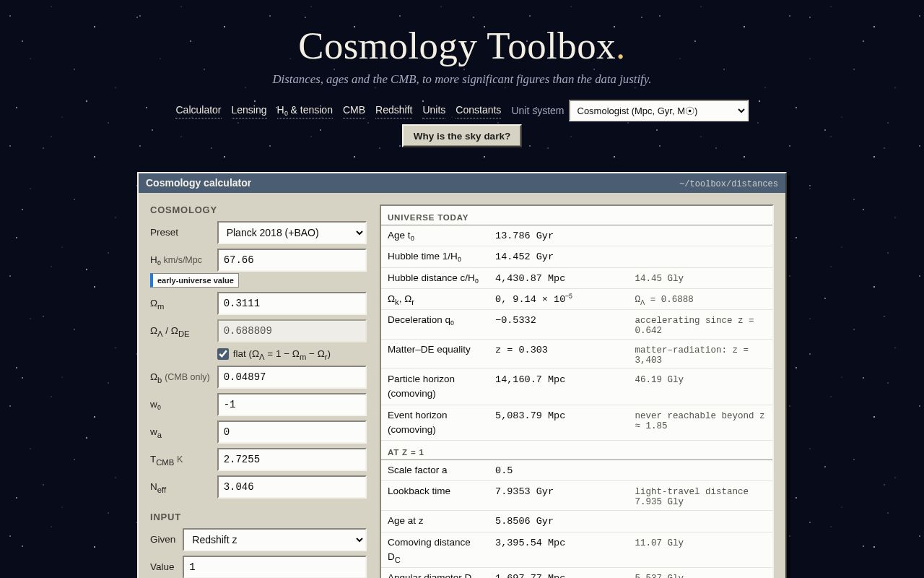Click the 'early-universe value' tag
The height and width of the screenshot is (578, 924).
195,280
